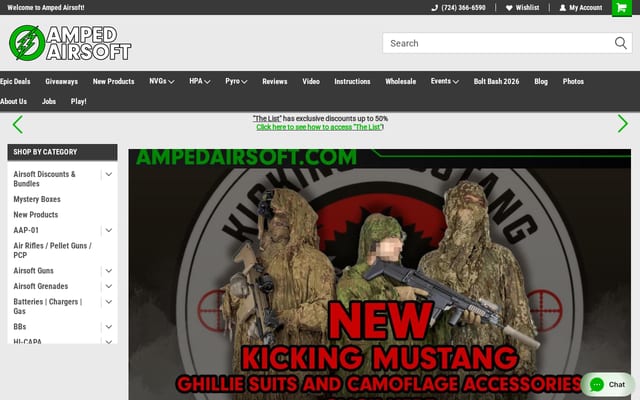Open New Products in the top navigation
The width and height of the screenshot is (640, 400).
pyautogui.click(x=113, y=81)
